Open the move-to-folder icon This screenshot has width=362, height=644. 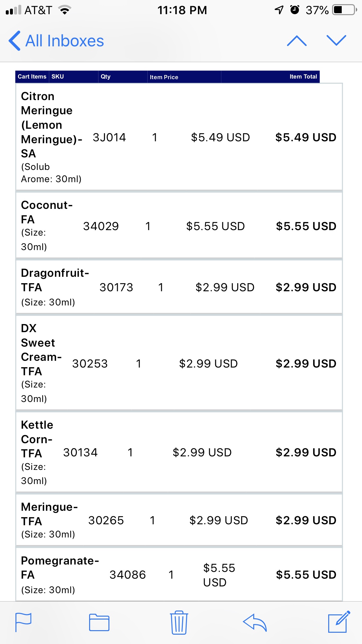coord(99,622)
